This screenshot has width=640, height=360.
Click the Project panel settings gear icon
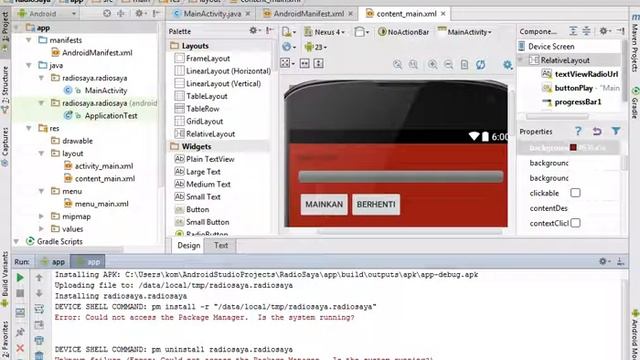140,13
